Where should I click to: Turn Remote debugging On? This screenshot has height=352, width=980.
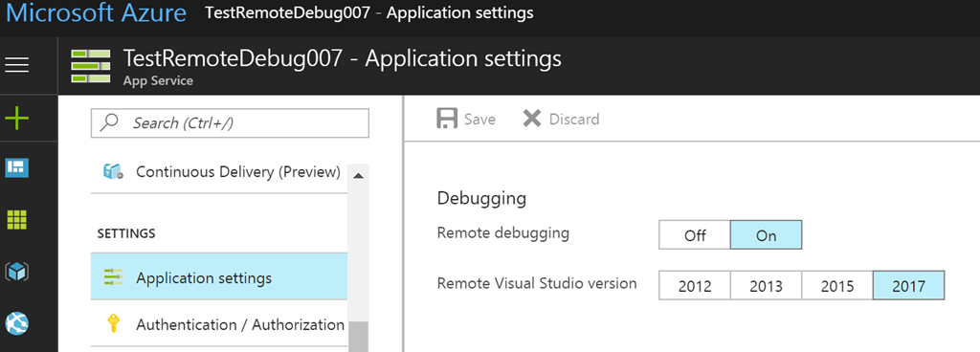click(767, 235)
